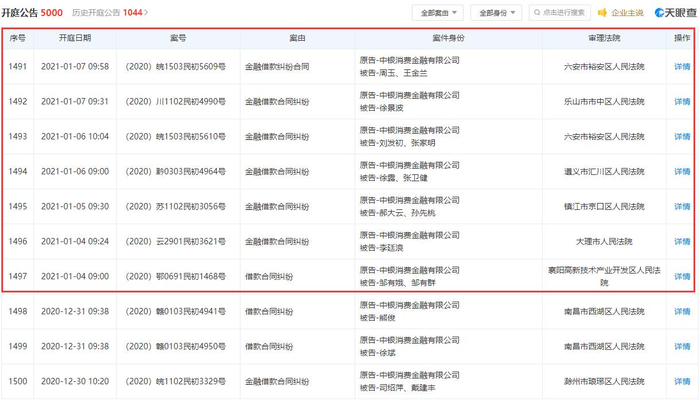This screenshot has height=402, width=700.
Task: Click date 2020-12-30 10:20
Action: coord(75,381)
